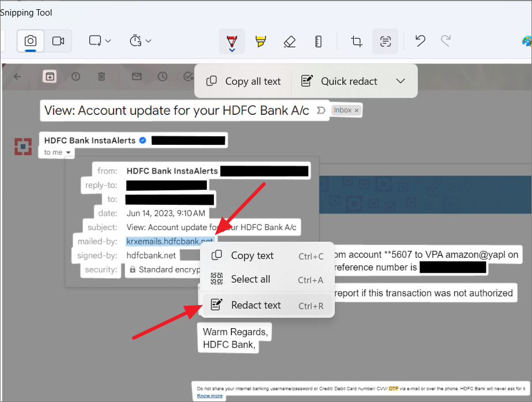Click the Redo arrow
Screen dimensions: 532x402
(x=446, y=41)
